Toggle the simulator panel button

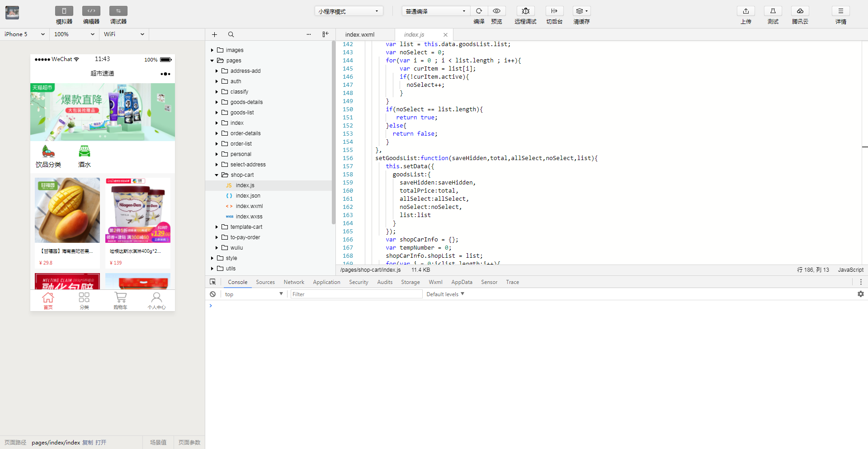tap(64, 11)
